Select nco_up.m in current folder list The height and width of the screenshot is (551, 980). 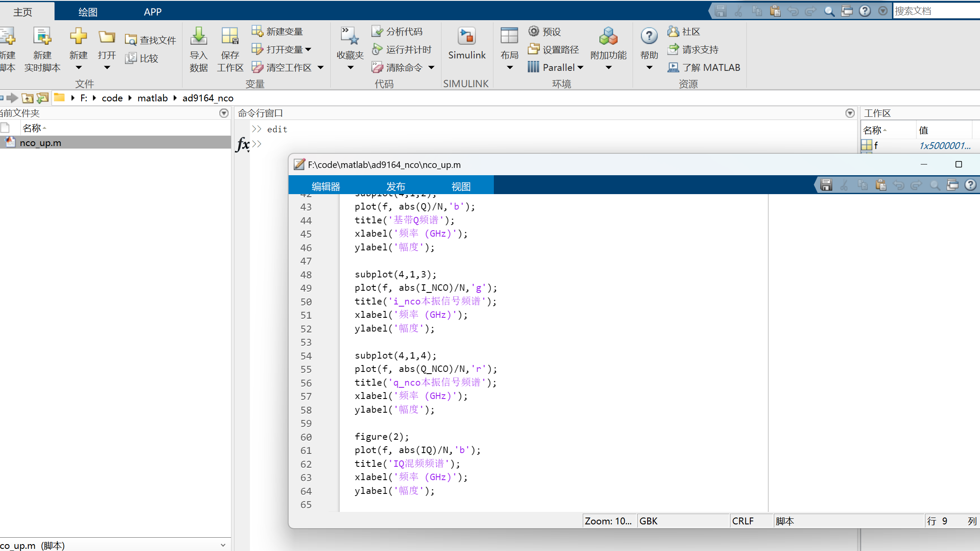[40, 143]
